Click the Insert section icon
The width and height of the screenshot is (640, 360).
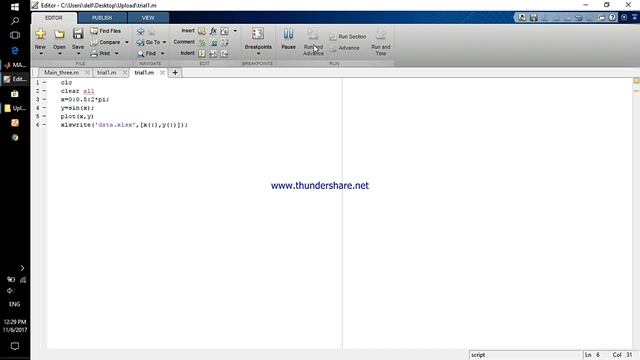[202, 31]
